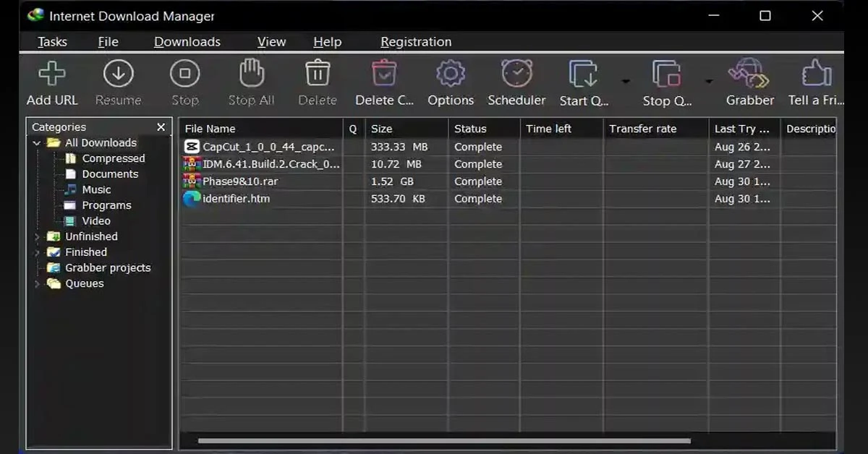Click Complete status of identifier.htm row
This screenshot has width=868, height=454.
coord(478,199)
